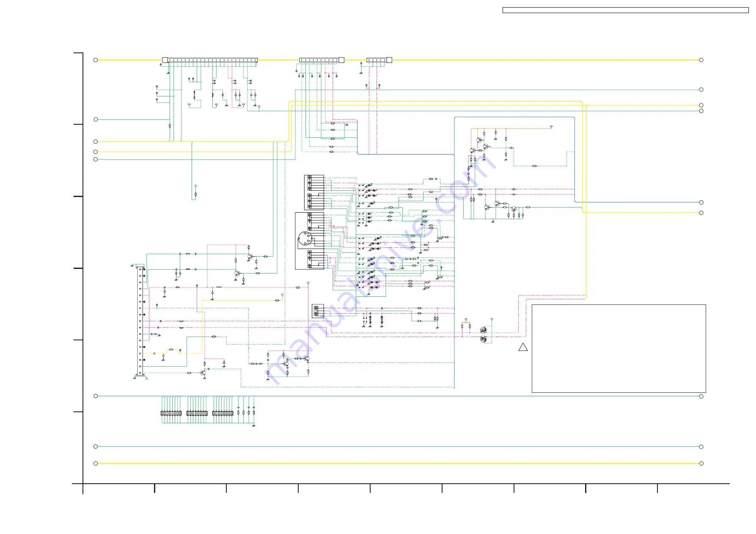Select the smallest connector strip on the top yellow line

379,60
